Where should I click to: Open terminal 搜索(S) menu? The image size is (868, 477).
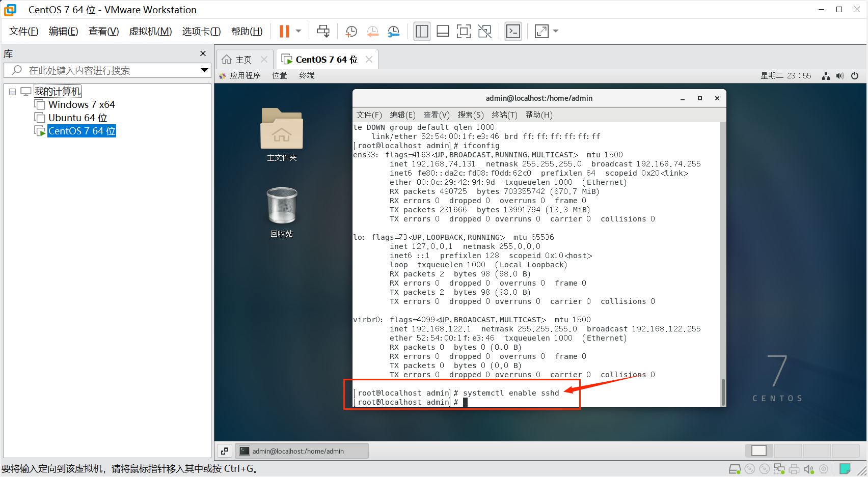click(471, 115)
